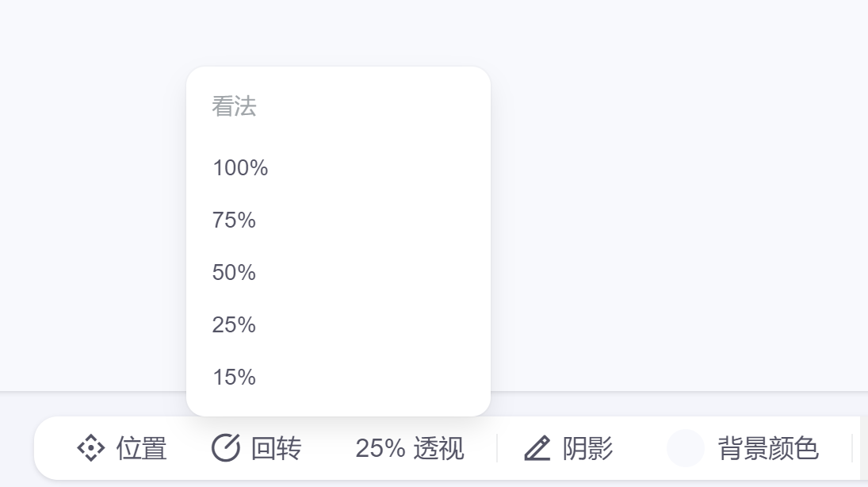The image size is (868, 487).
Task: Click the 透视 word in the toolbar
Action: click(438, 448)
